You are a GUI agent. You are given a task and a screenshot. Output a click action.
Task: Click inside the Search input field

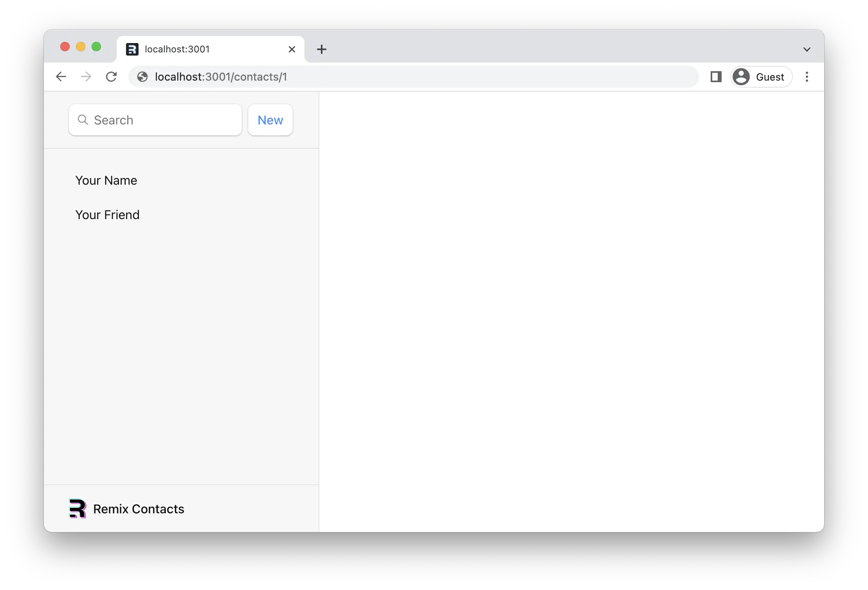(x=156, y=119)
